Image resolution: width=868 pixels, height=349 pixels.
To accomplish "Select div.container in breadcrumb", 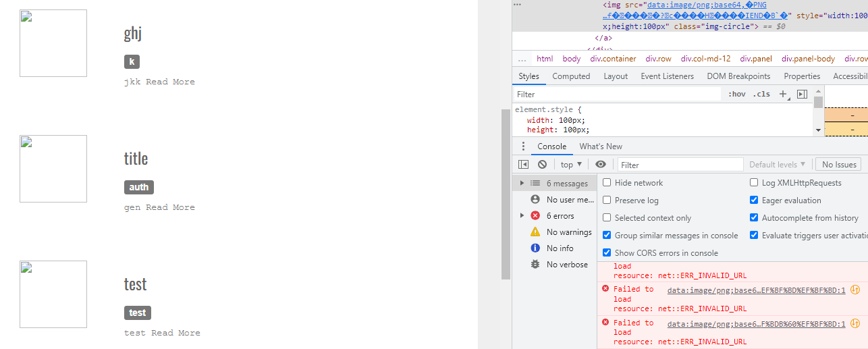I will tap(613, 59).
